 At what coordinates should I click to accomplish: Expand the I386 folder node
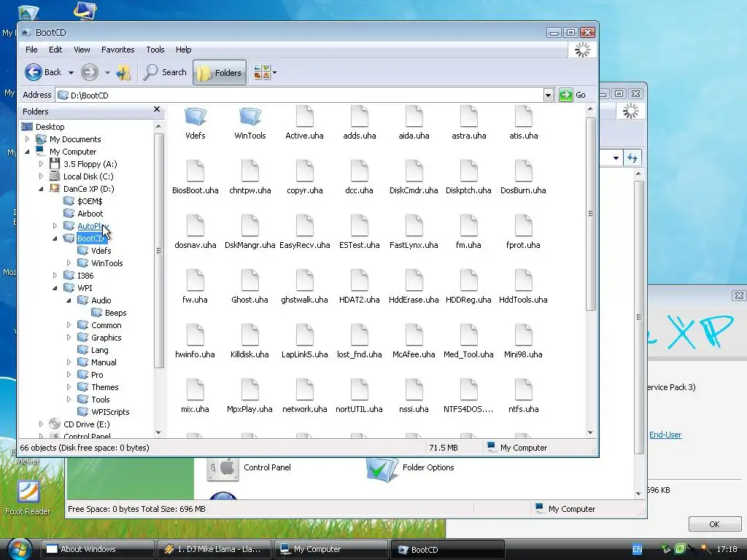pos(55,275)
